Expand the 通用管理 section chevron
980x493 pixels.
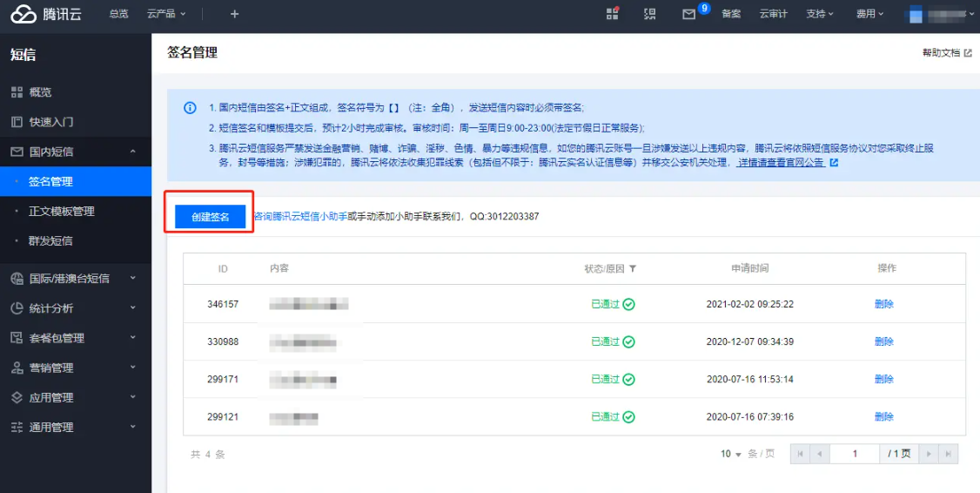tap(133, 426)
